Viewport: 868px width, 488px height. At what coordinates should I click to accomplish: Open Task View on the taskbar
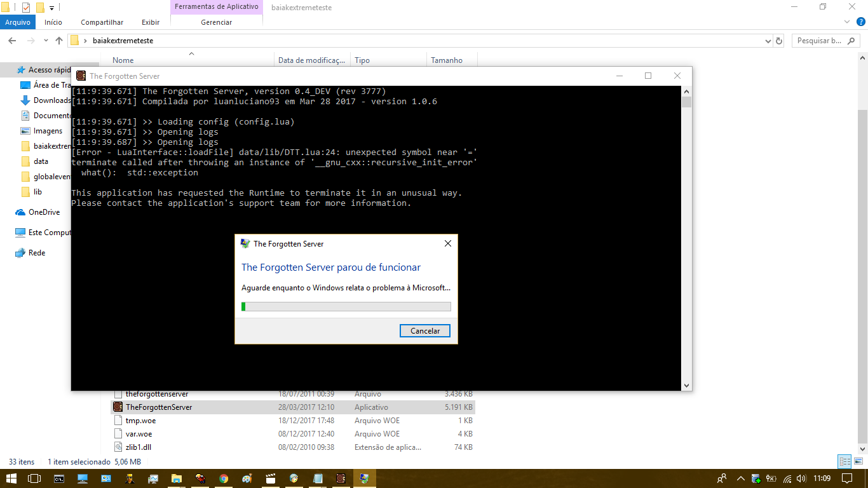tap(35, 478)
